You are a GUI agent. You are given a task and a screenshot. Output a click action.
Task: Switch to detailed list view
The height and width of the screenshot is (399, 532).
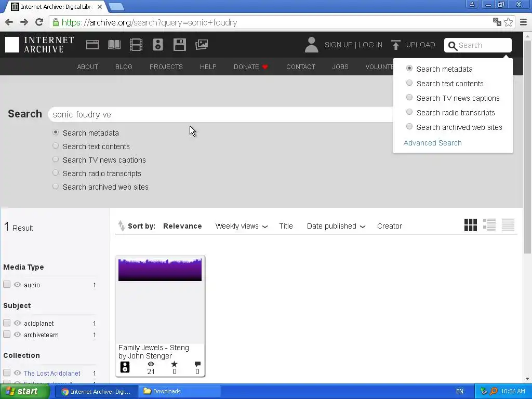coord(489,225)
